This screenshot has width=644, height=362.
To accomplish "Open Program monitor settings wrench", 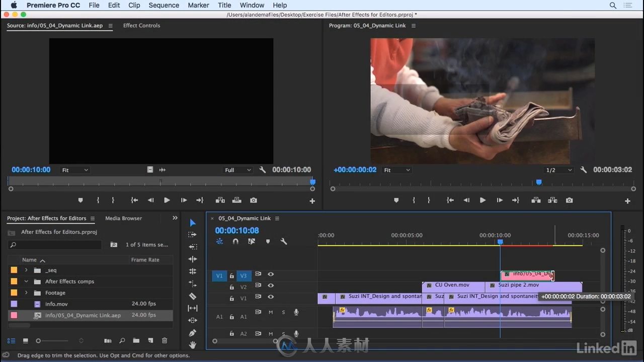I will point(584,170).
